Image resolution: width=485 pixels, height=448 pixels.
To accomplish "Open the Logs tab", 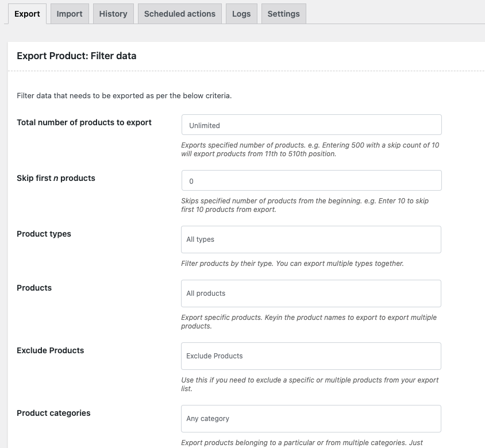I will [241, 13].
